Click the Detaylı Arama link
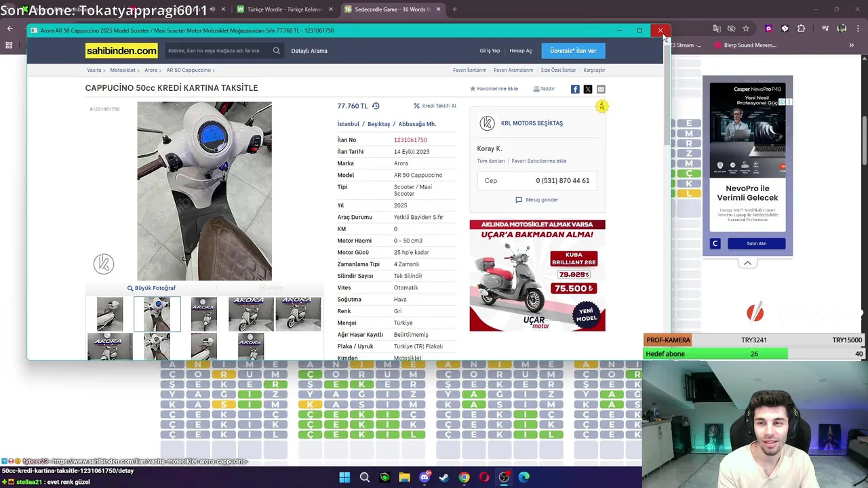 [x=309, y=51]
